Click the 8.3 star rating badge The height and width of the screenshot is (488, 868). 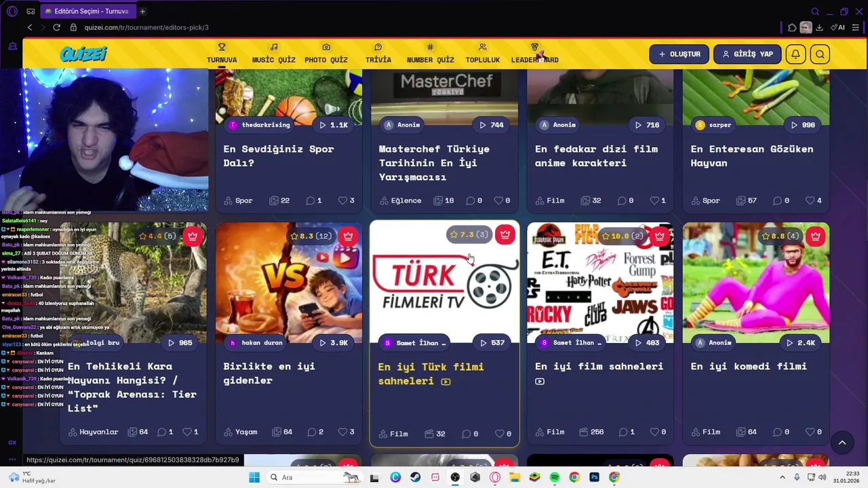311,236
